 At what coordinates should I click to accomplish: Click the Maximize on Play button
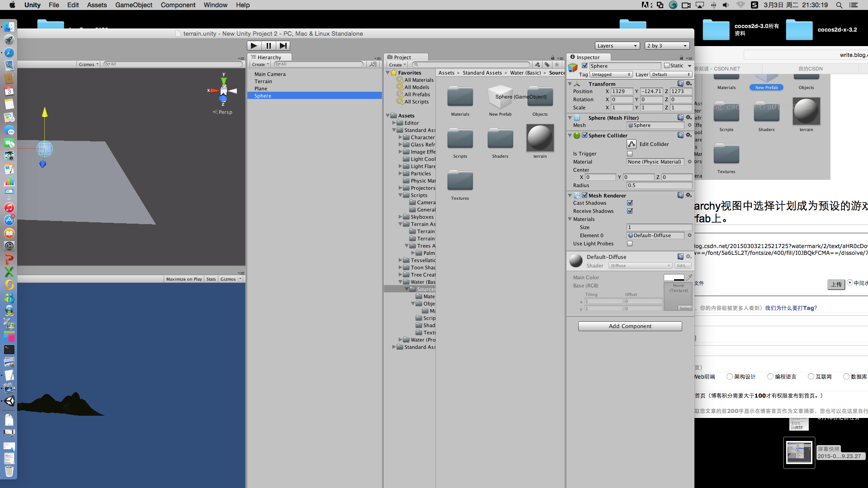[184, 279]
